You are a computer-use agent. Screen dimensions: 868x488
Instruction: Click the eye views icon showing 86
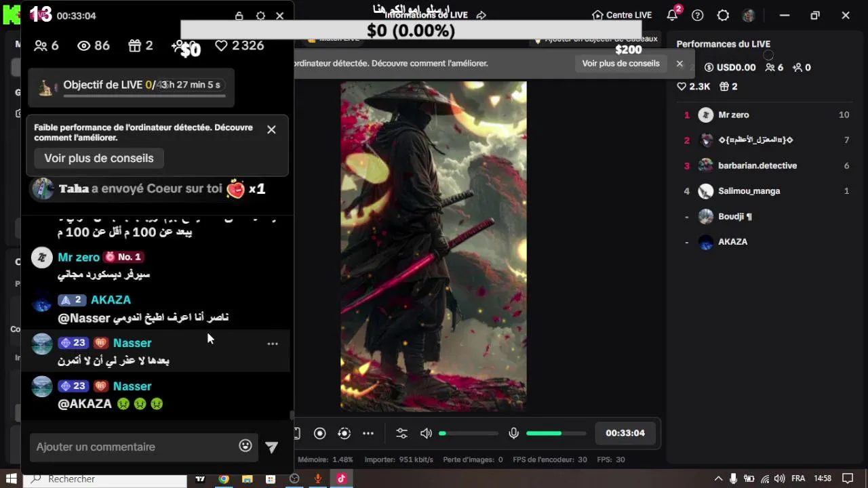coord(84,45)
